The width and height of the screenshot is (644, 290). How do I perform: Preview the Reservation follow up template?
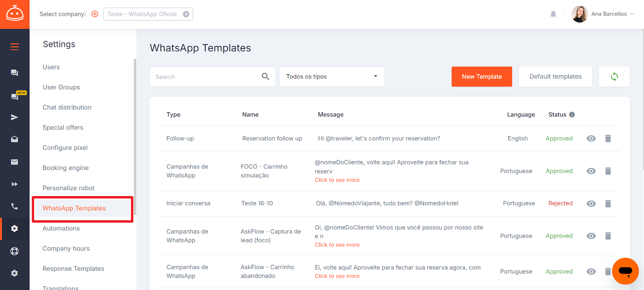591,138
